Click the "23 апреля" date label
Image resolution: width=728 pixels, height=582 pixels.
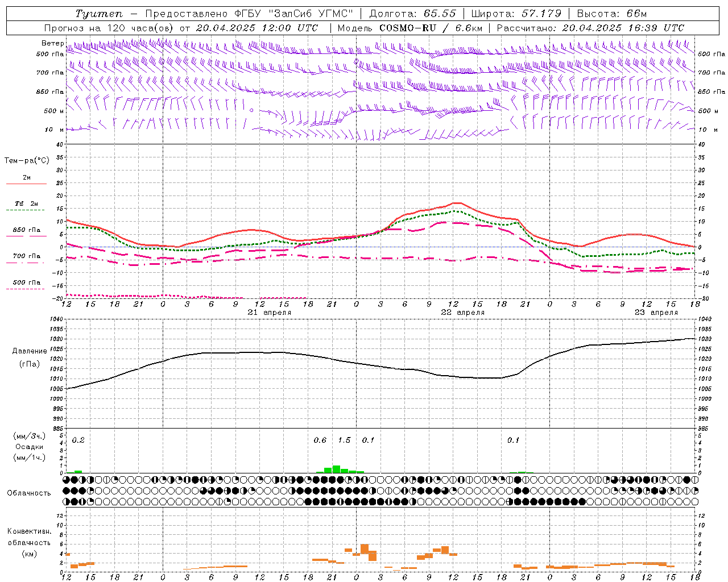click(x=656, y=313)
